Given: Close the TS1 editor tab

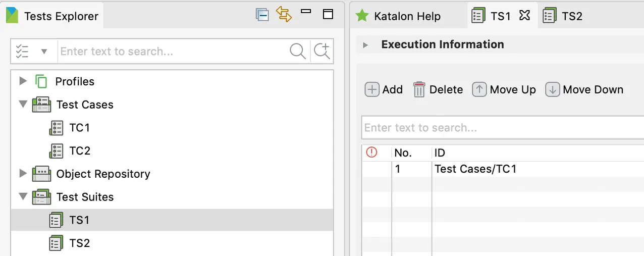Looking at the screenshot, I should click(524, 16).
